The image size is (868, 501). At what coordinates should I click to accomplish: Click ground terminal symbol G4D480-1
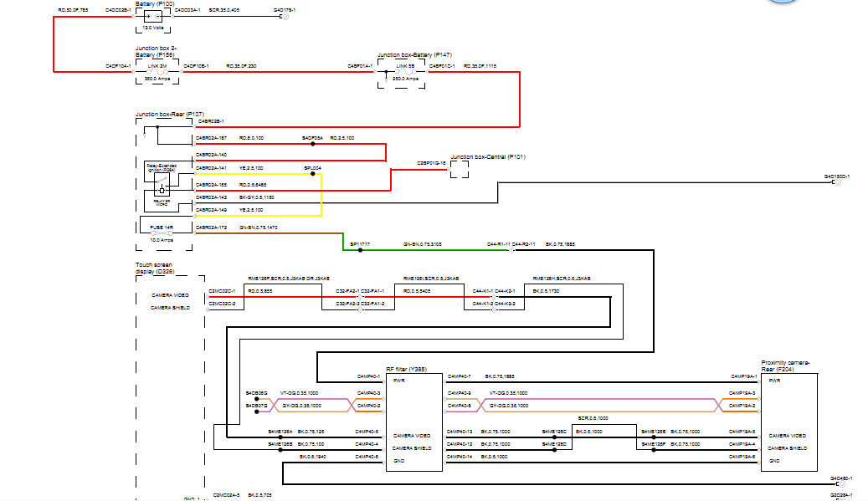[841, 484]
